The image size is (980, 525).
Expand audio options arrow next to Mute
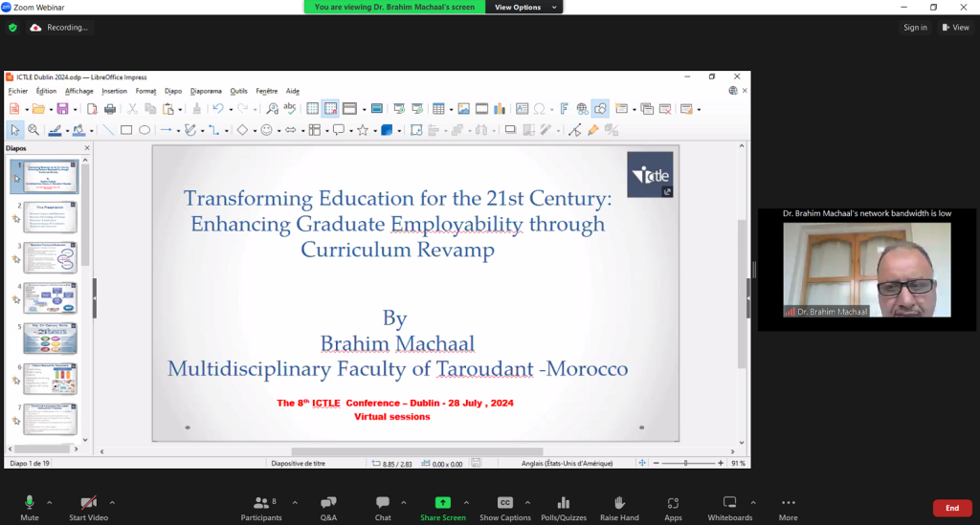(50, 502)
